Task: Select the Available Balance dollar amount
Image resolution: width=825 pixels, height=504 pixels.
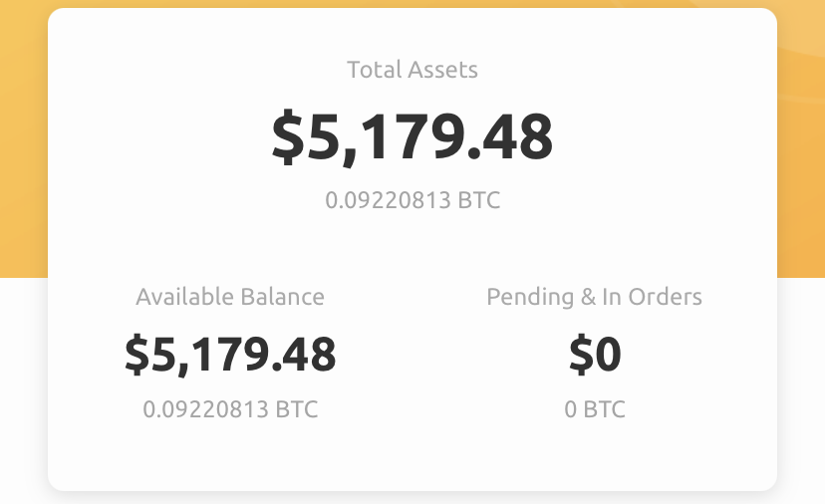Action: pyautogui.click(x=230, y=356)
